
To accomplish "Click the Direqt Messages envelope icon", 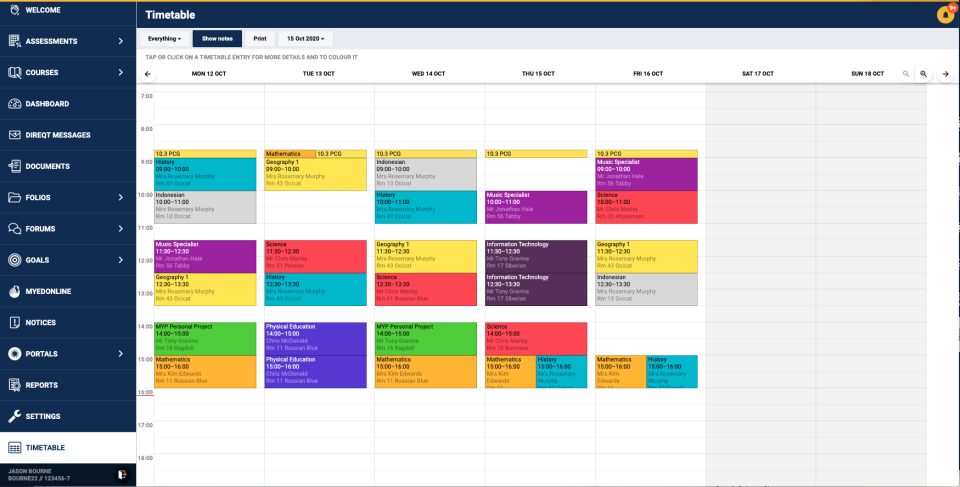I will click(15, 135).
